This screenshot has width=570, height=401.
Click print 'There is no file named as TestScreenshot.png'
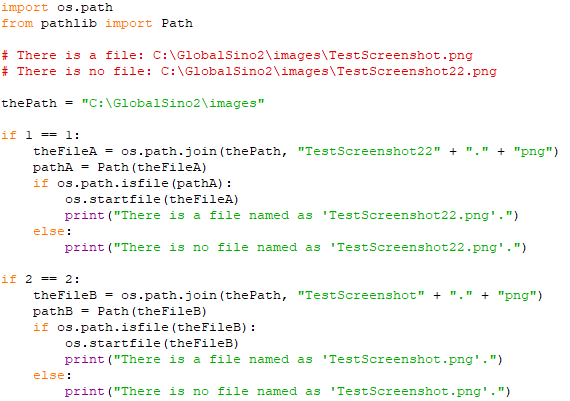click(x=288, y=391)
